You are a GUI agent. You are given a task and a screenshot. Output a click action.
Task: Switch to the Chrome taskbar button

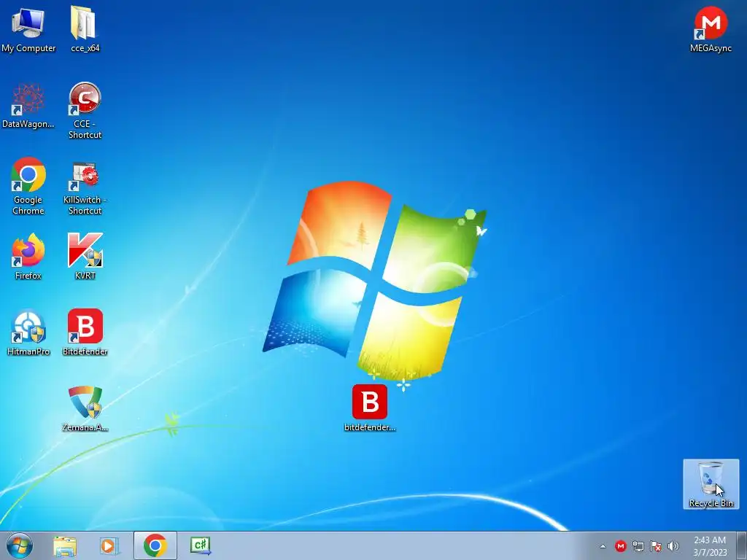[155, 545]
